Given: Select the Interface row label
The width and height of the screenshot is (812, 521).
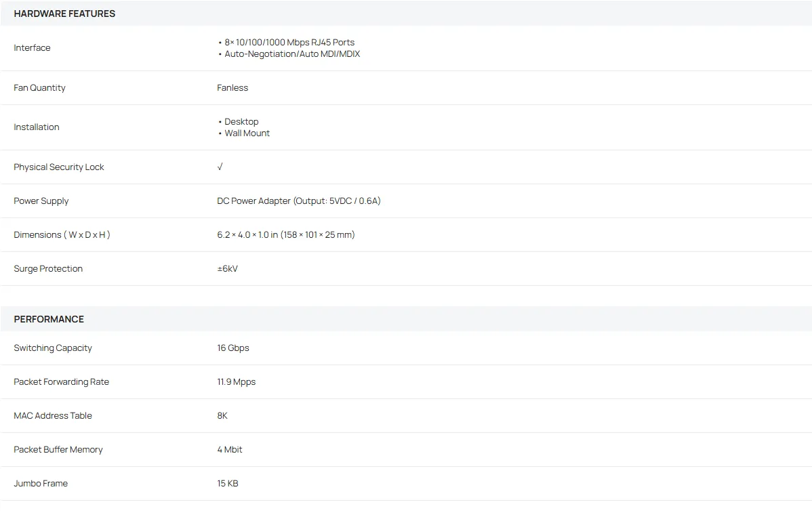Looking at the screenshot, I should pyautogui.click(x=32, y=48).
